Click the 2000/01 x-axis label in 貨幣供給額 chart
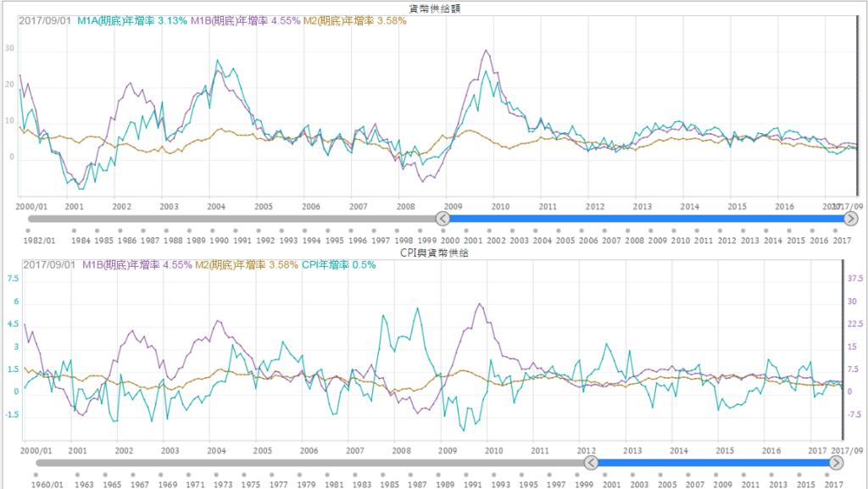The width and height of the screenshot is (868, 489). pos(31,206)
